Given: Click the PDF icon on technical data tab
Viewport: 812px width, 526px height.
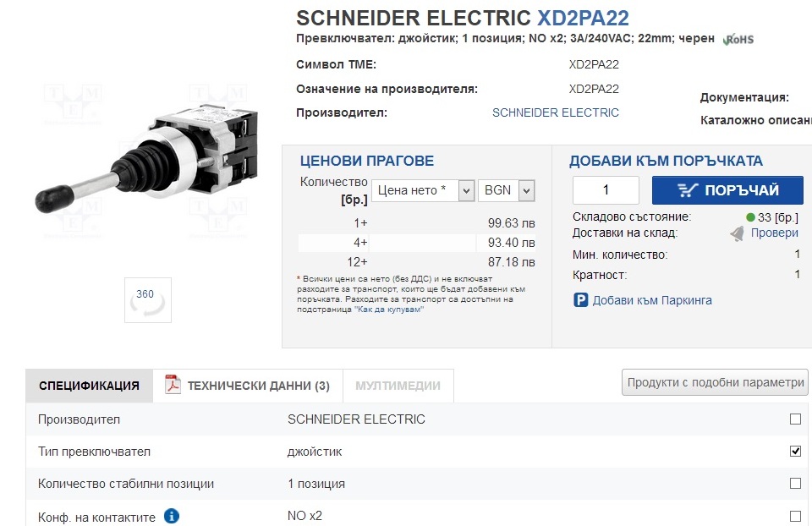Looking at the screenshot, I should click(173, 385).
